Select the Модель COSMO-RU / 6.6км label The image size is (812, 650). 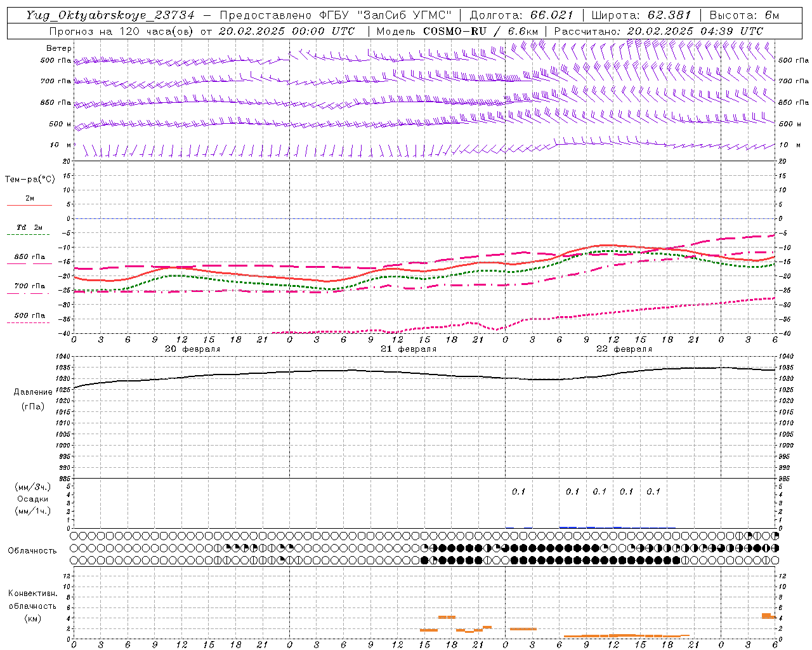point(457,31)
